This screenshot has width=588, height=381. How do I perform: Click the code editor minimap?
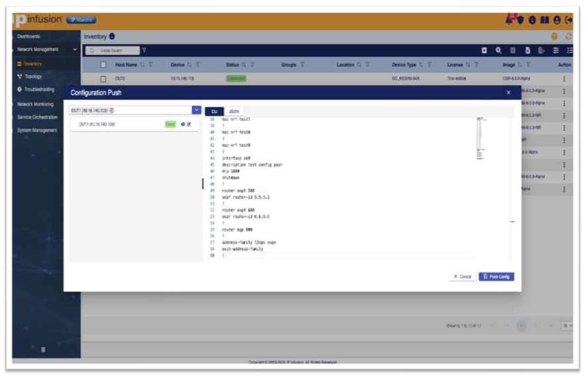pyautogui.click(x=481, y=138)
